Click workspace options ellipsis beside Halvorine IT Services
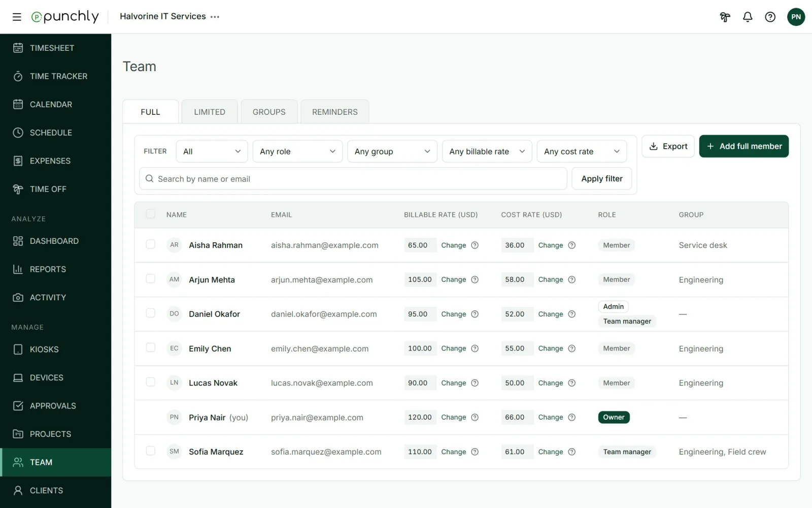 (215, 17)
